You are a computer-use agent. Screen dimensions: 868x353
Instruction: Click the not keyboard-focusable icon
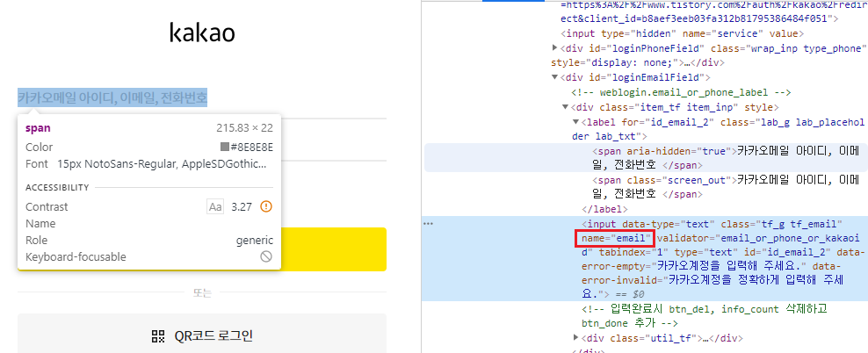click(266, 256)
